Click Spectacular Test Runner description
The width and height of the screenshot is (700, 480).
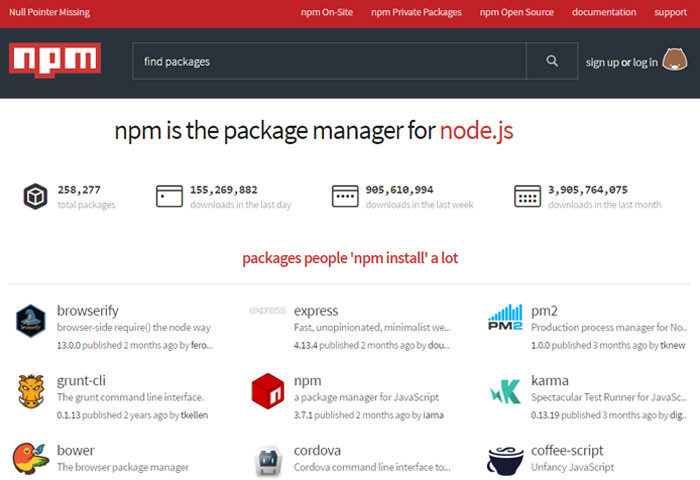[x=609, y=397]
